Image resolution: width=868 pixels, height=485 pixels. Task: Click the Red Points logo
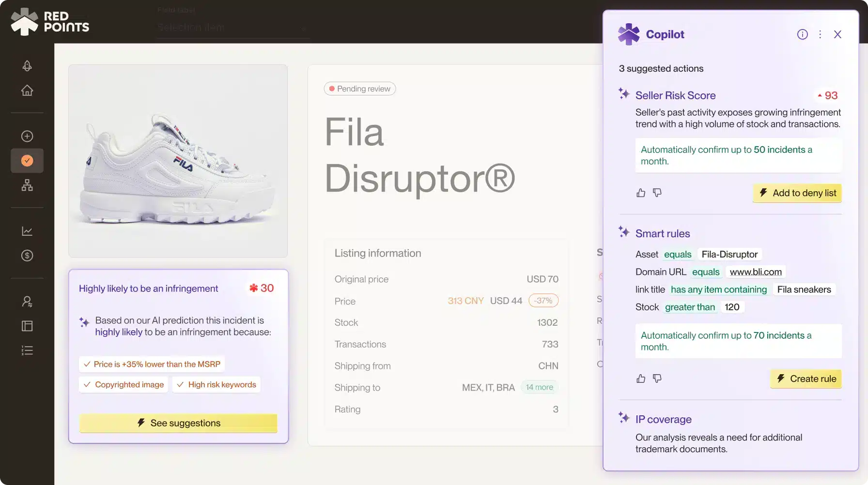[x=50, y=22]
